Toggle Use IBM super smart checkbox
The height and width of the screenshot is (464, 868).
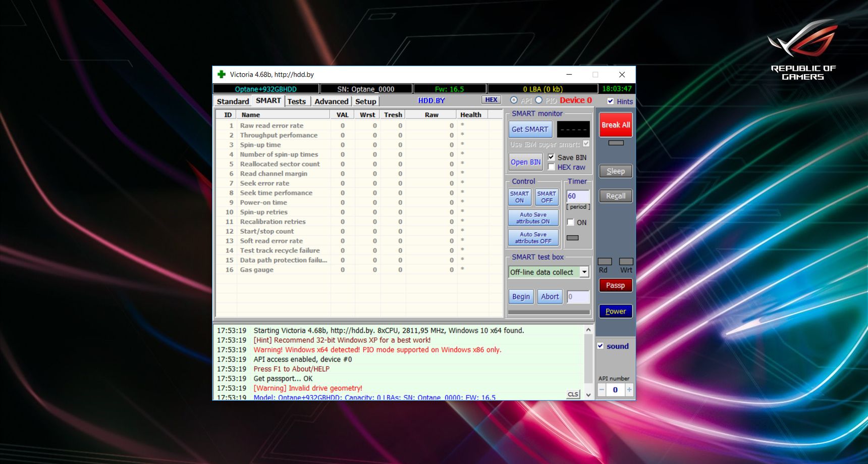coord(586,144)
